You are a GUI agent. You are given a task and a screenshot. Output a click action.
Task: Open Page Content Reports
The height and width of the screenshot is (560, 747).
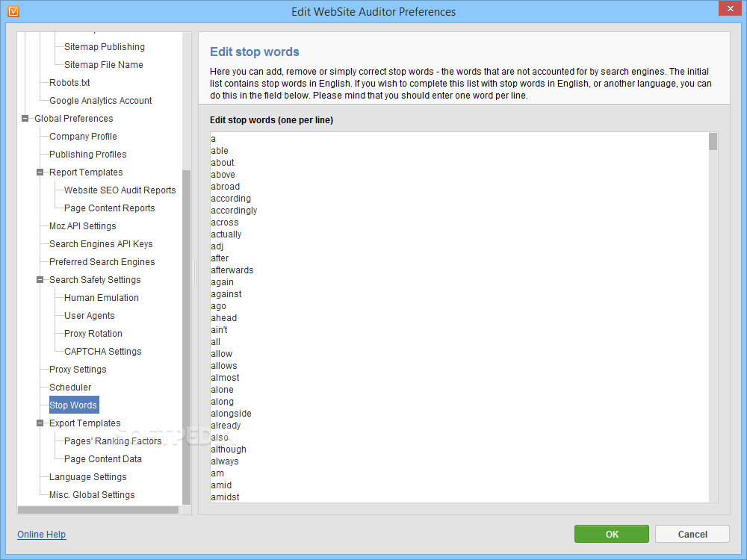pyautogui.click(x=110, y=208)
